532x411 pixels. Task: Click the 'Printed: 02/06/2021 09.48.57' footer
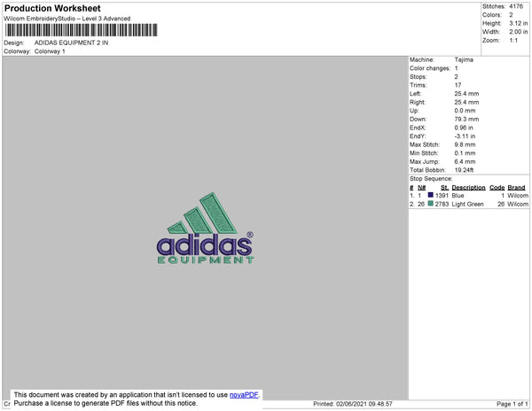click(x=353, y=404)
